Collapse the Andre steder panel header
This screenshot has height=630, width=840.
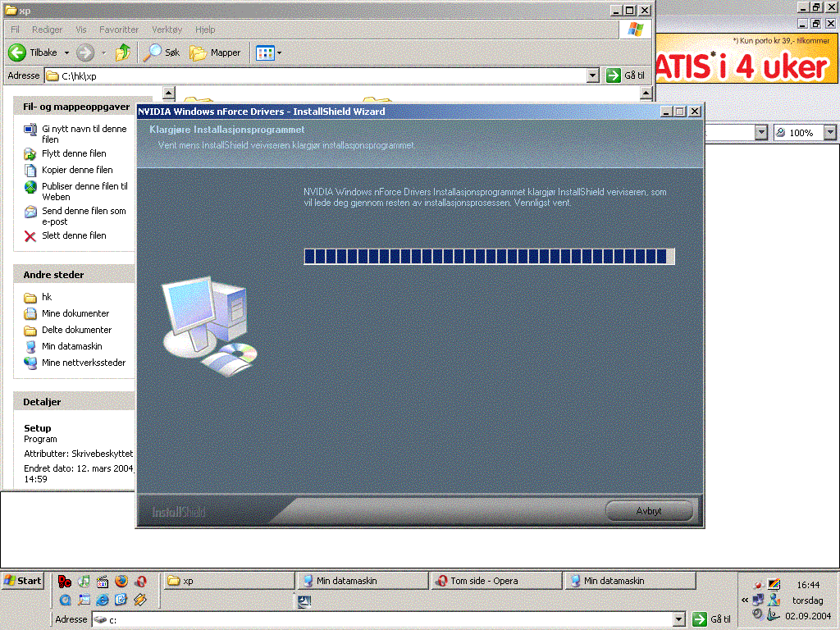74,275
